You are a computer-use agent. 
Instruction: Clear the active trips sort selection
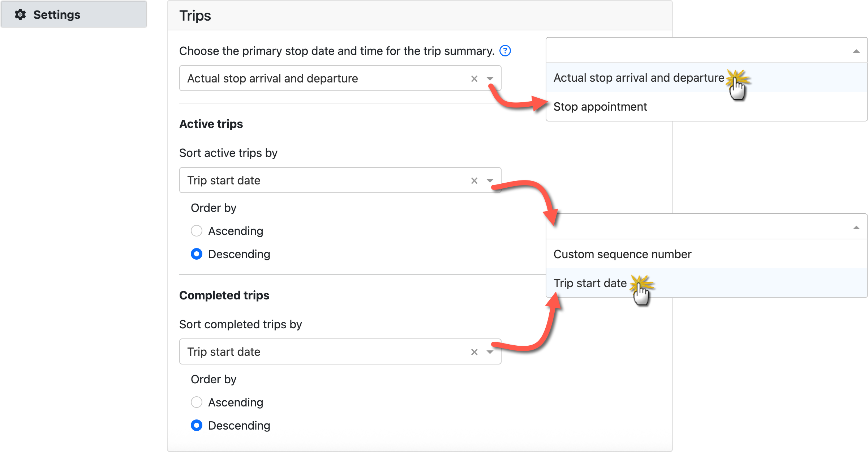pos(474,181)
